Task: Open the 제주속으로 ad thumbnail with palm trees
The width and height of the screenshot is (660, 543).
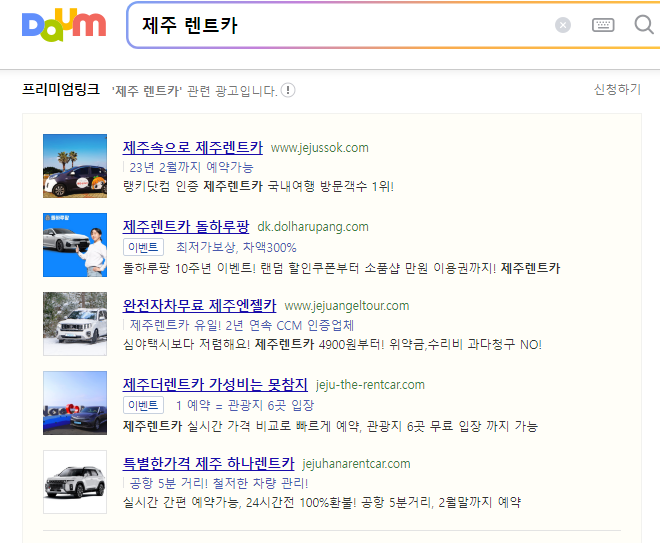Action: (75, 166)
